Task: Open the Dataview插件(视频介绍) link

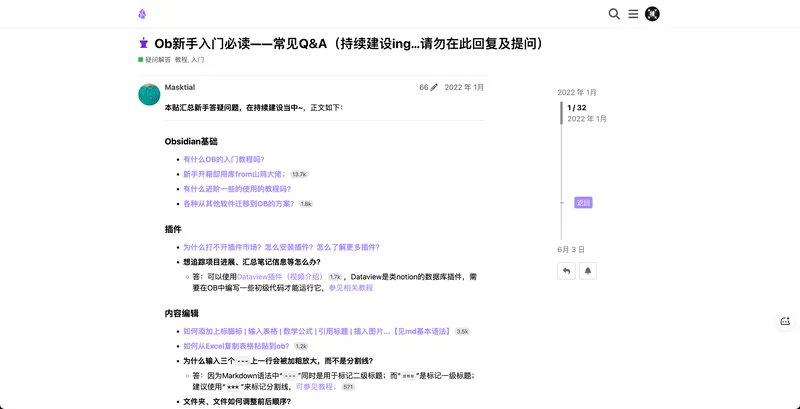Action: click(x=281, y=277)
